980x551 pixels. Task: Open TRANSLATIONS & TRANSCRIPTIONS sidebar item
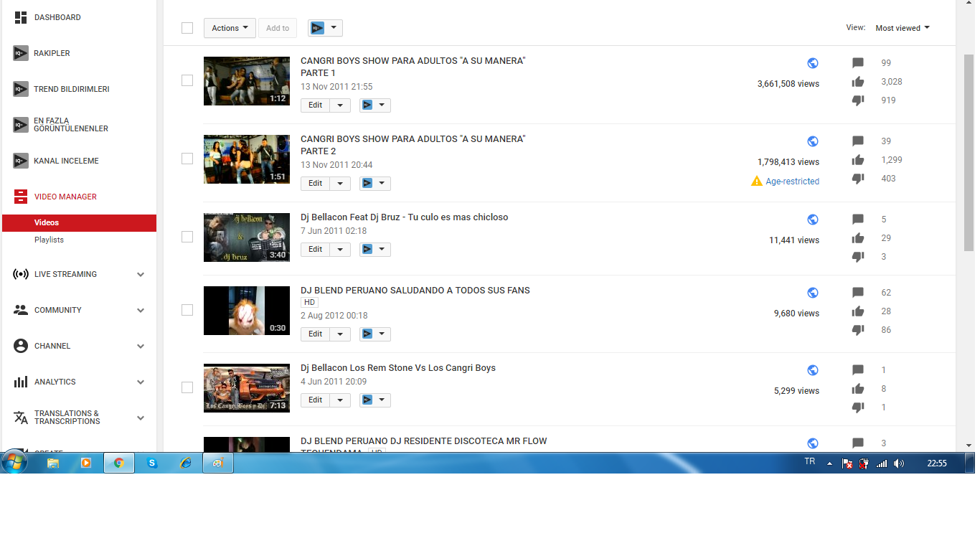(x=67, y=418)
